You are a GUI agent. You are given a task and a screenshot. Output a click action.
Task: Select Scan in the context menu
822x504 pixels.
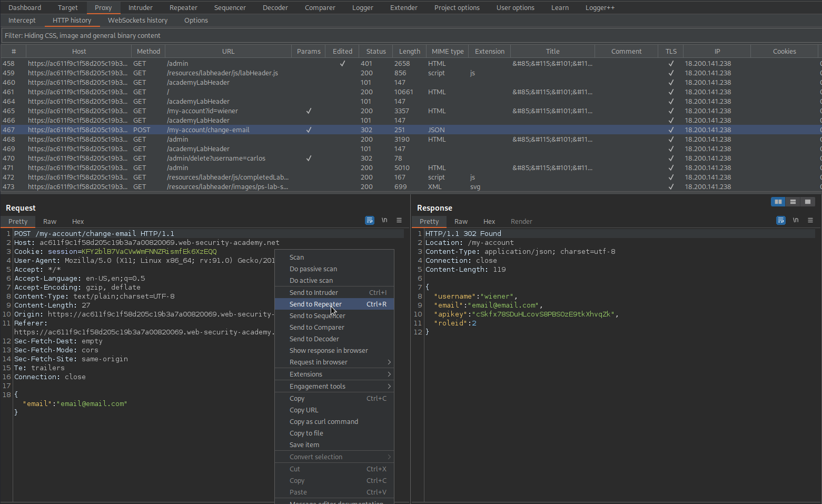pos(334,257)
